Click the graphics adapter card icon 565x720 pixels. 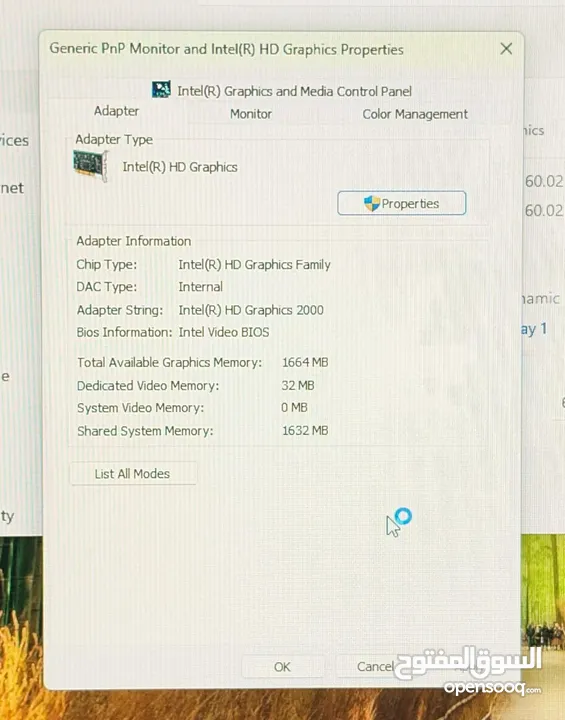pos(91,166)
